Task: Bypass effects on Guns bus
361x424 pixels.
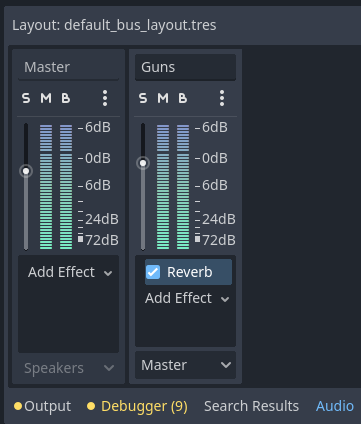Action: [183, 98]
